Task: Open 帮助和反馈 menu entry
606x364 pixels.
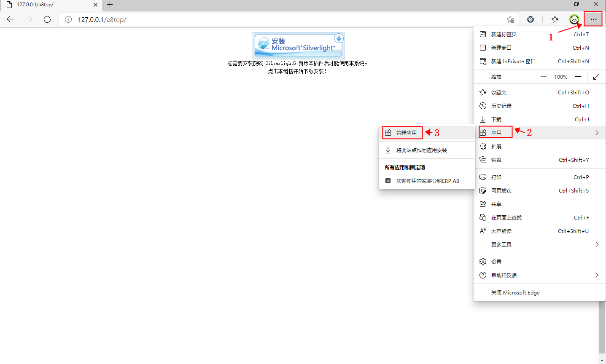Action: (x=539, y=275)
